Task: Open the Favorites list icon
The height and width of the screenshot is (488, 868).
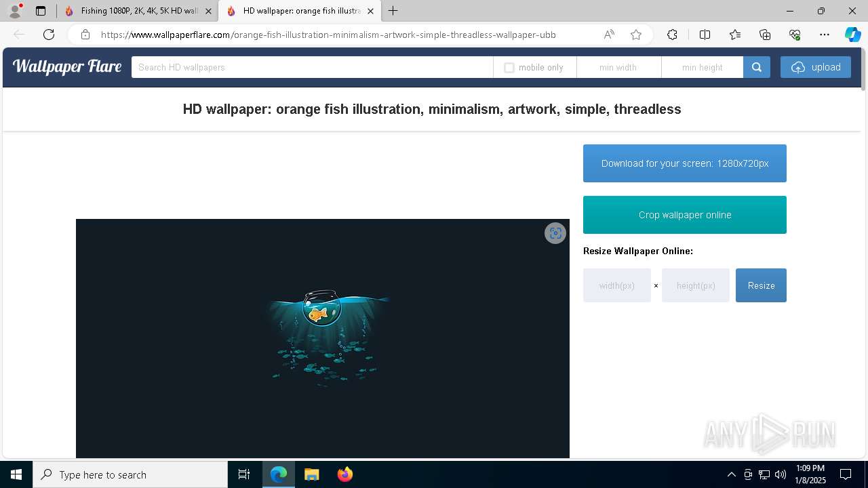Action: click(x=735, y=35)
